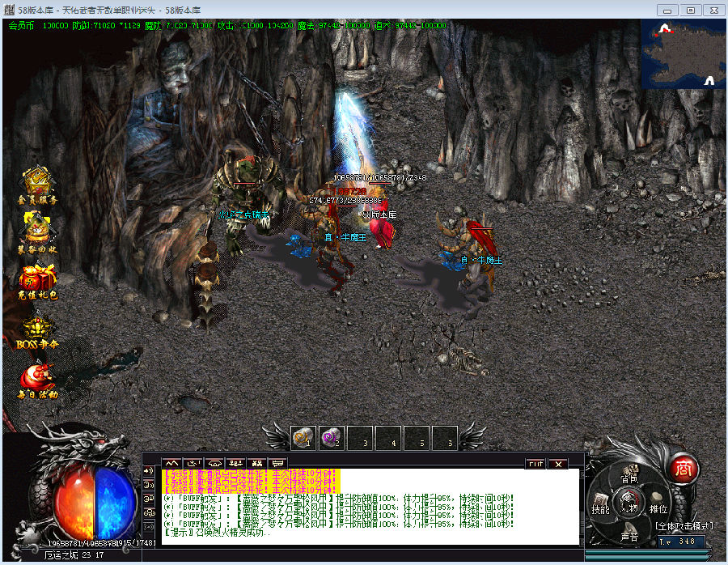Close the game window
Viewport: 728px width, 565px height.
coord(713,11)
